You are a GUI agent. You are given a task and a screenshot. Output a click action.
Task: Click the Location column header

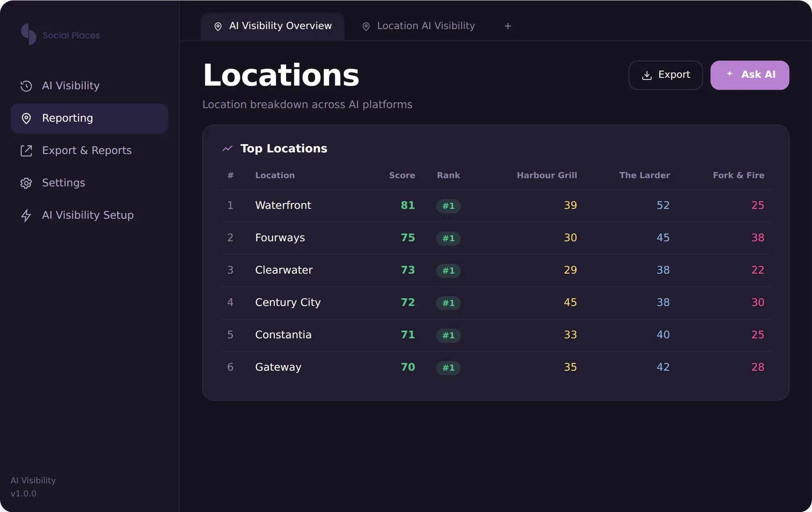[x=275, y=175]
